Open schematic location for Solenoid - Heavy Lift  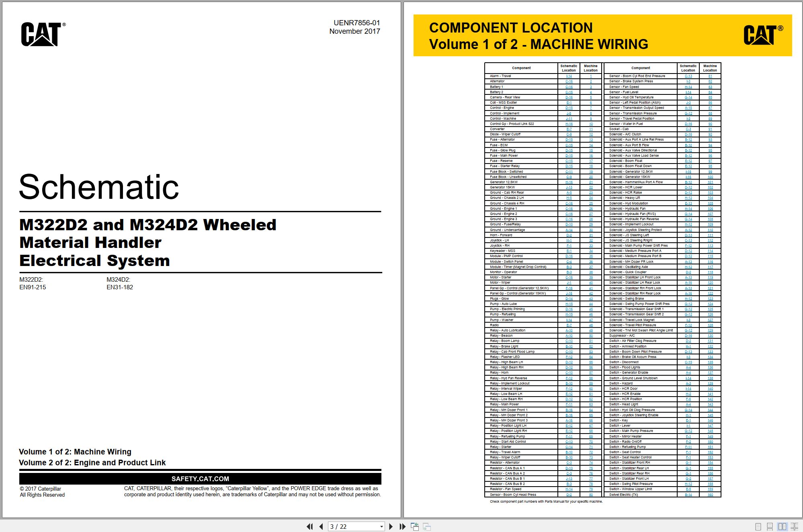pos(688,198)
